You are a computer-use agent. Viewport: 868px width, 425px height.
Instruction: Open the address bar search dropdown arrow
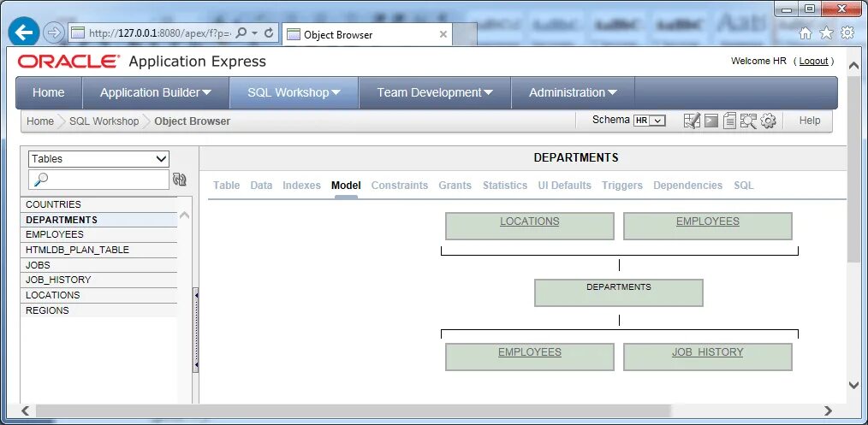point(254,32)
